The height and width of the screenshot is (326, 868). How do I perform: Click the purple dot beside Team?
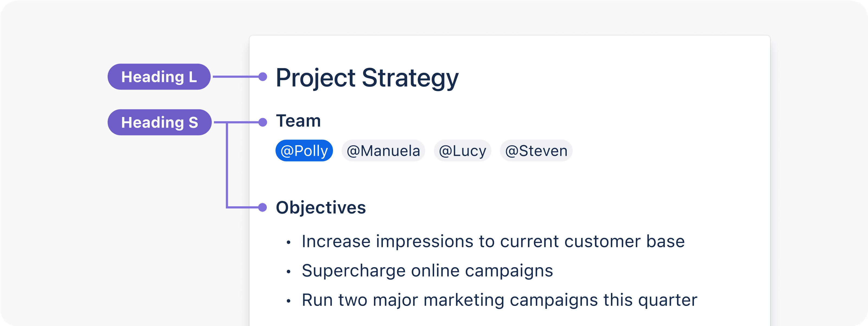click(x=263, y=122)
